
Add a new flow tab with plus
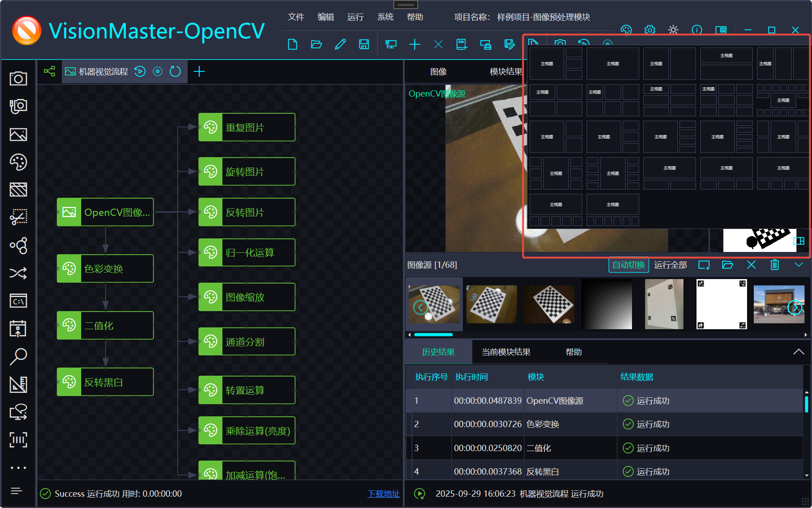coord(199,71)
